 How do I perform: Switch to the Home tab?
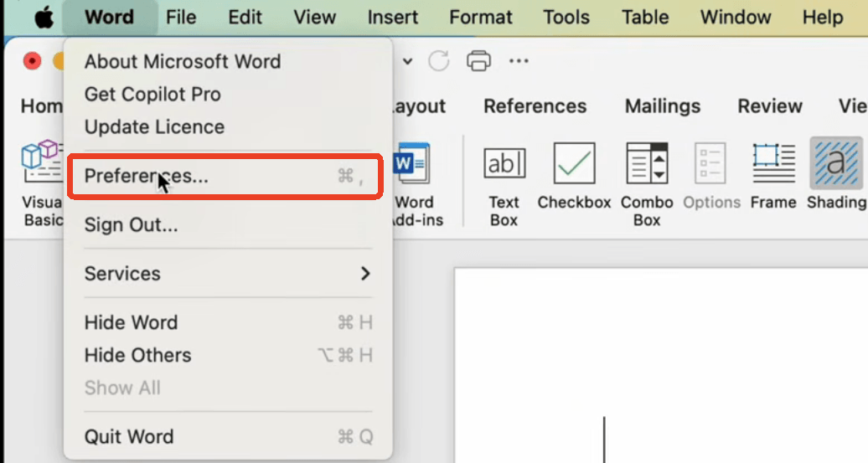click(x=42, y=106)
